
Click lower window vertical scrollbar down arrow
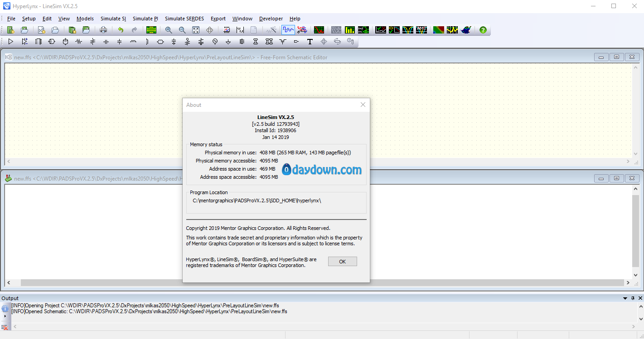pos(635,275)
